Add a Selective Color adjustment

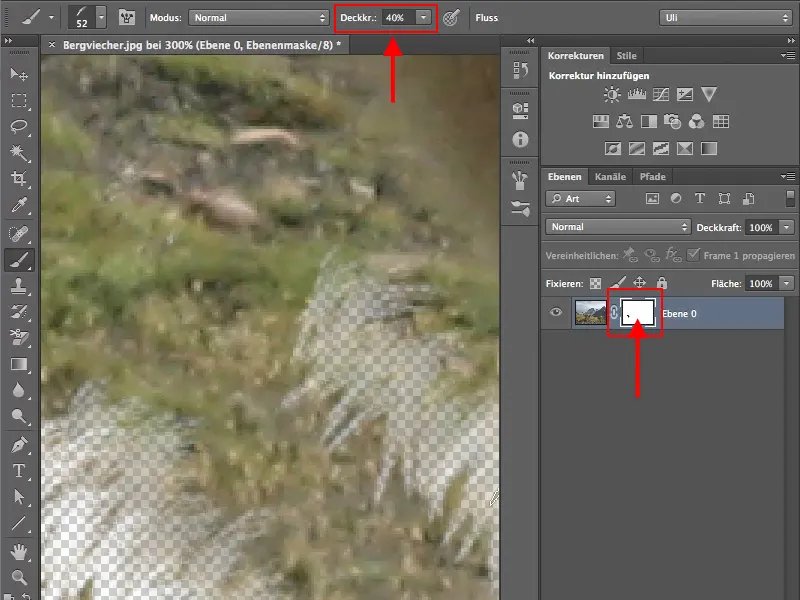pyautogui.click(x=685, y=148)
